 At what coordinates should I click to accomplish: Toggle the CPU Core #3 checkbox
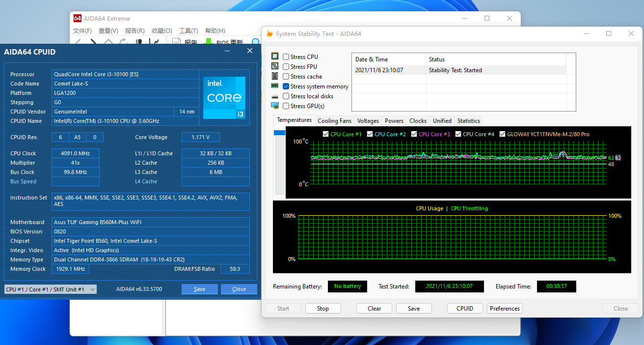(x=413, y=134)
